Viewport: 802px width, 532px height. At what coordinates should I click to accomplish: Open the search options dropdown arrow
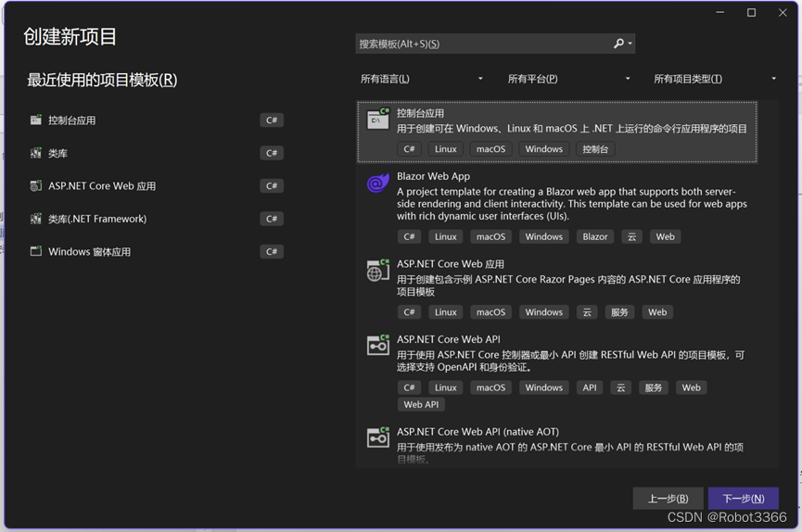pos(630,44)
